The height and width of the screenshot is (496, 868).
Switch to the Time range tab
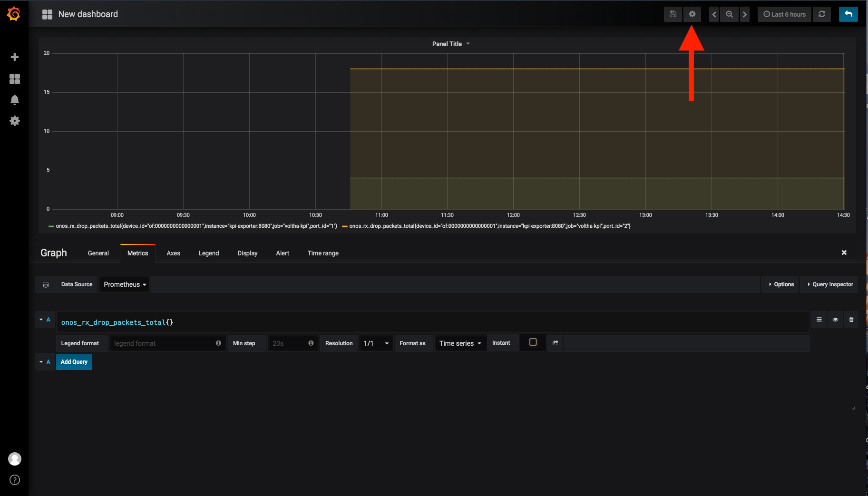pyautogui.click(x=323, y=253)
